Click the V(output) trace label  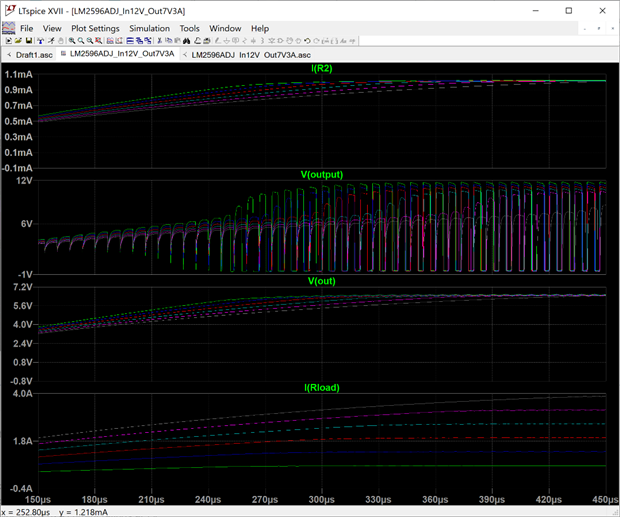[x=322, y=174]
